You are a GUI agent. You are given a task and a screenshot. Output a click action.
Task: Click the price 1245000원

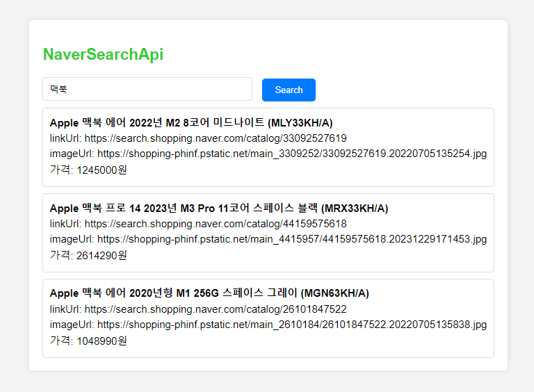pyautogui.click(x=88, y=170)
